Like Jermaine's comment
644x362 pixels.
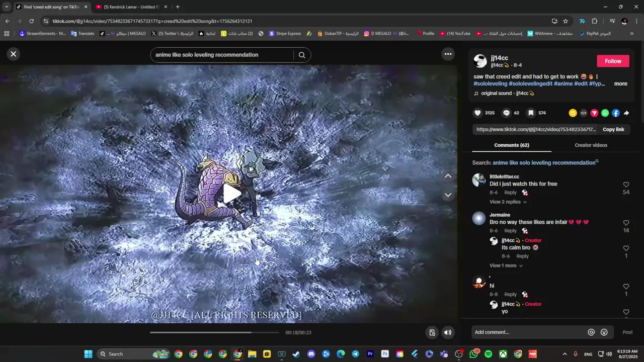[626, 223]
